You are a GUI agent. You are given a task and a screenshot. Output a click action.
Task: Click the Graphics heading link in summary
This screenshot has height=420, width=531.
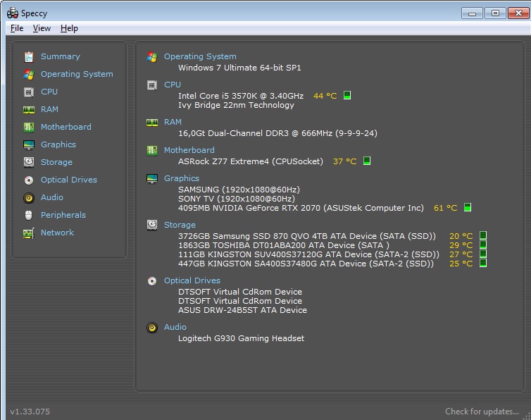(182, 178)
